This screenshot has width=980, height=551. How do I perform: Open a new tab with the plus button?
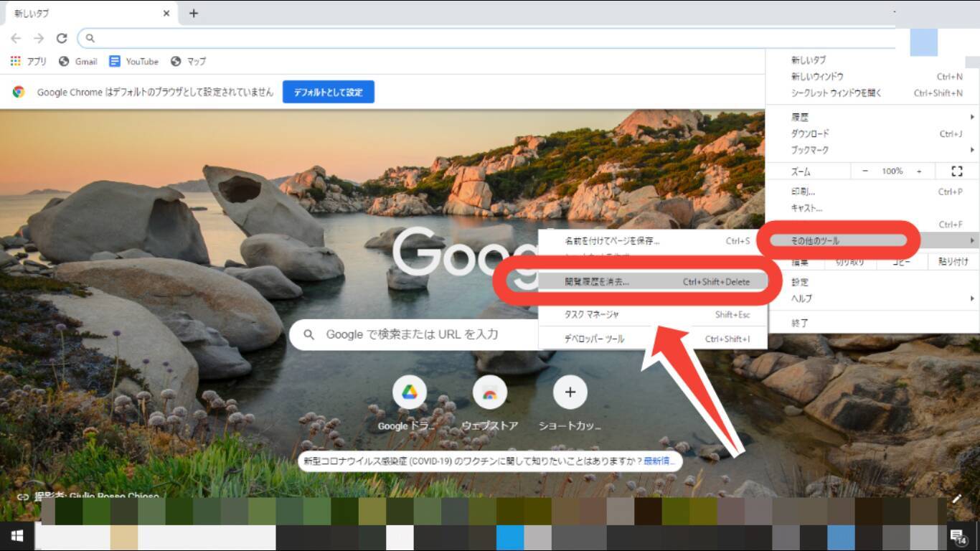pyautogui.click(x=194, y=14)
